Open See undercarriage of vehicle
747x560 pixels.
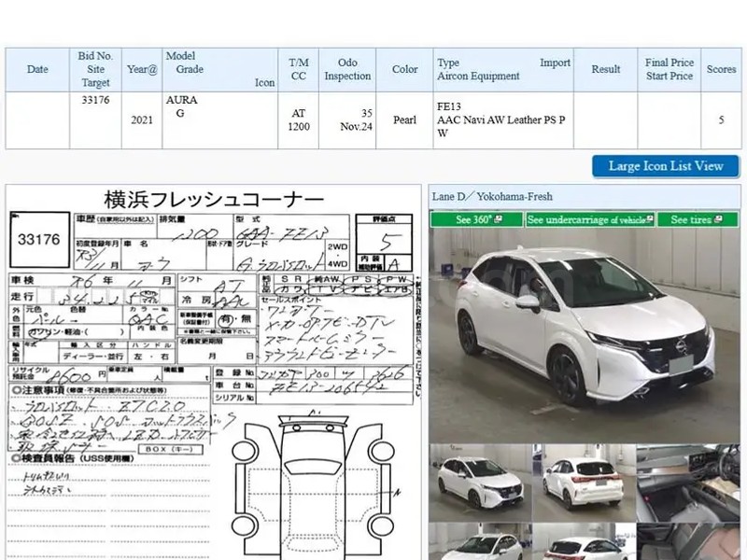[x=588, y=219]
